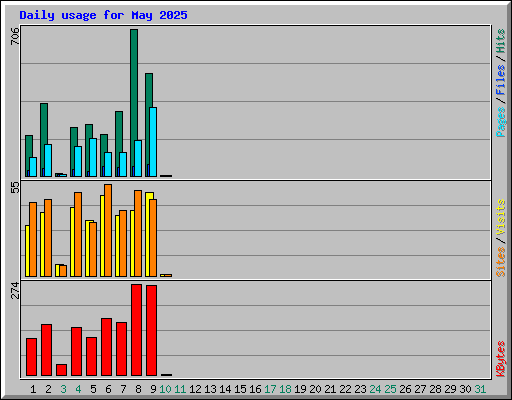
Task: Click the green 'Hits' legend label
Action: [500, 41]
